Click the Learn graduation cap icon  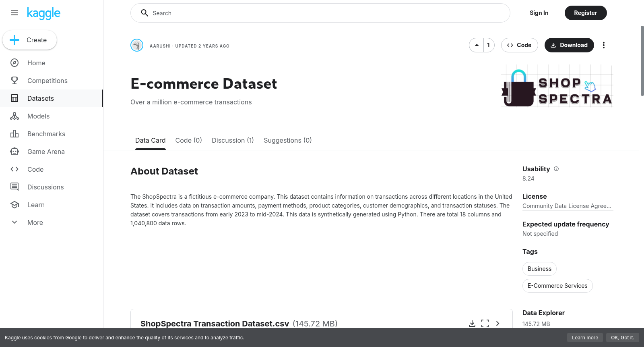tap(14, 205)
